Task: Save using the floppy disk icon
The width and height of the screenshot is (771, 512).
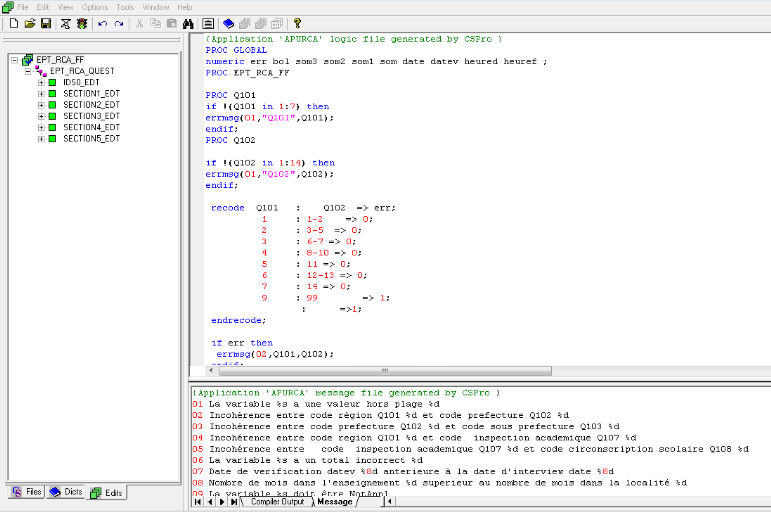Action: click(46, 23)
